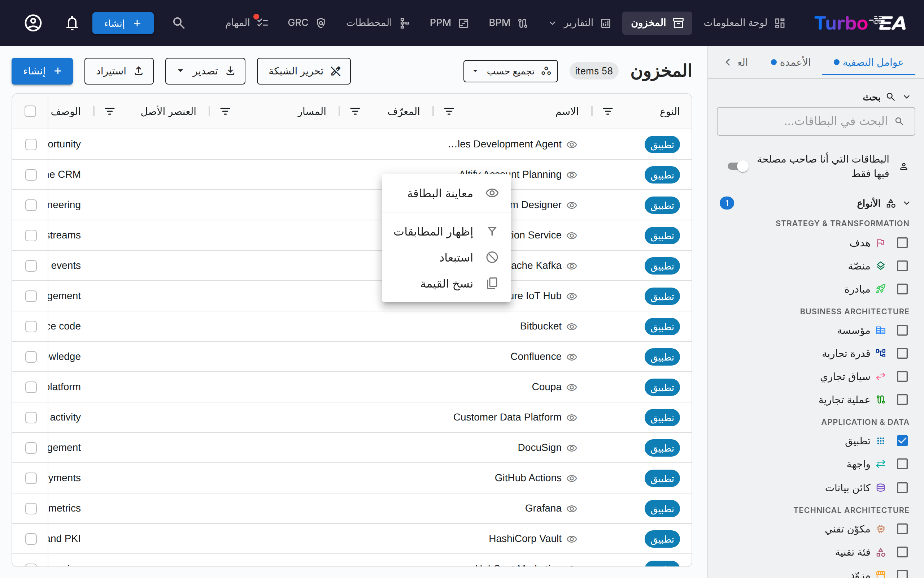The width and height of the screenshot is (924, 578).
Task: Click the stakeholder person icon beside toggle
Action: [x=903, y=166]
